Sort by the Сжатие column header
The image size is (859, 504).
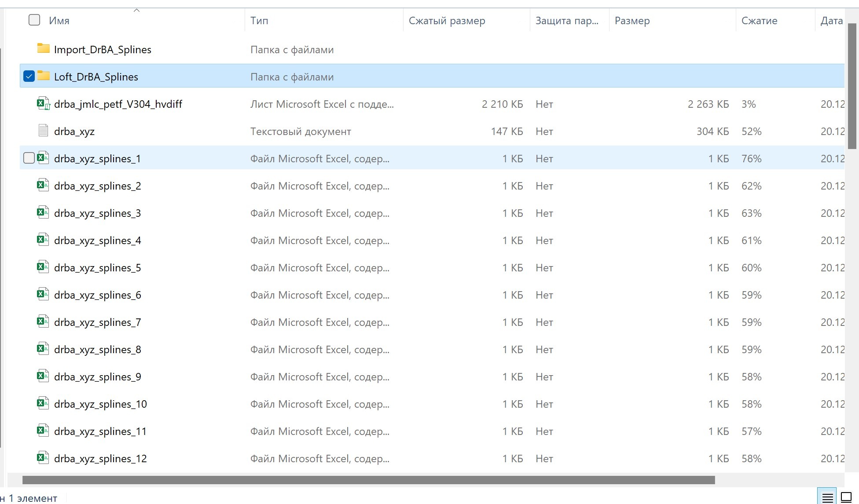(759, 21)
